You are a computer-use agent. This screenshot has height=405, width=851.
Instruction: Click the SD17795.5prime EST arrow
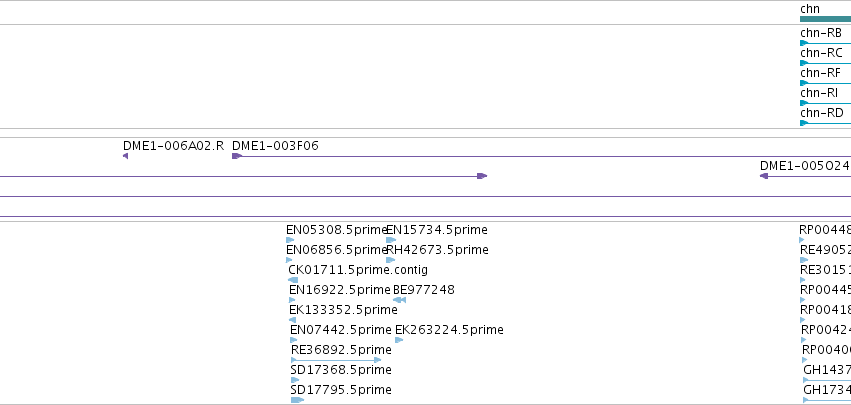tap(297, 400)
